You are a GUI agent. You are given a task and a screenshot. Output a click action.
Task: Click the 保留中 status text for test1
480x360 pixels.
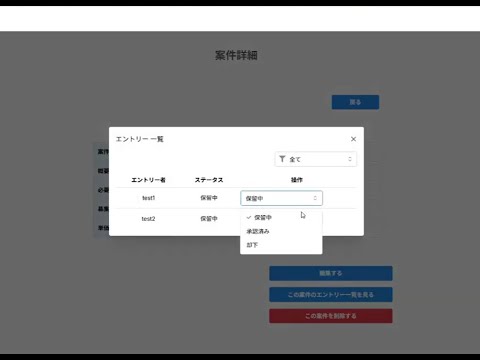coord(209,198)
